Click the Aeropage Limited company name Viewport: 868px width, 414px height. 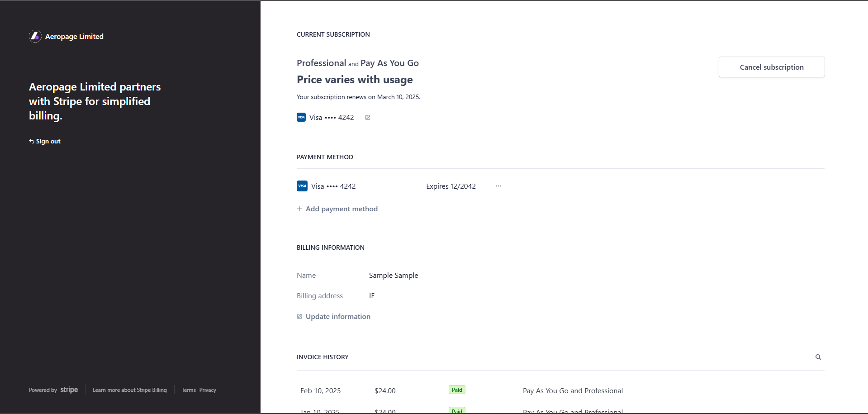pos(74,36)
